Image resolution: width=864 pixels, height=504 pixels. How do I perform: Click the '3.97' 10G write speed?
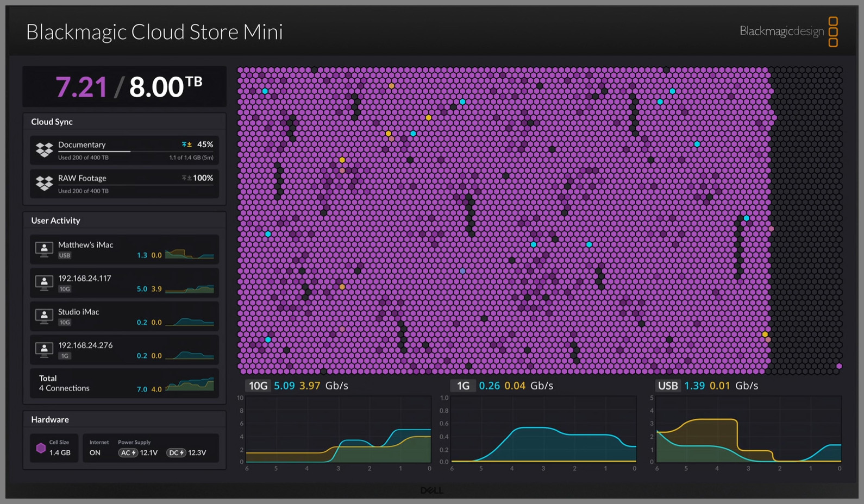pos(310,386)
